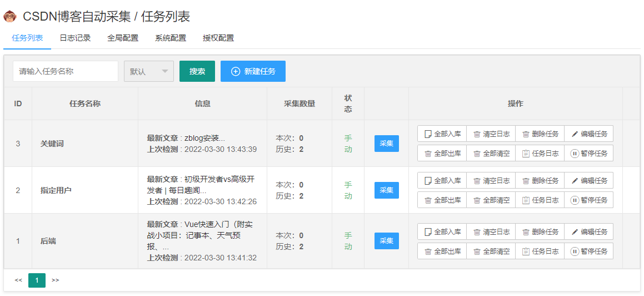Switch to the 任务列表 tab

(27, 38)
